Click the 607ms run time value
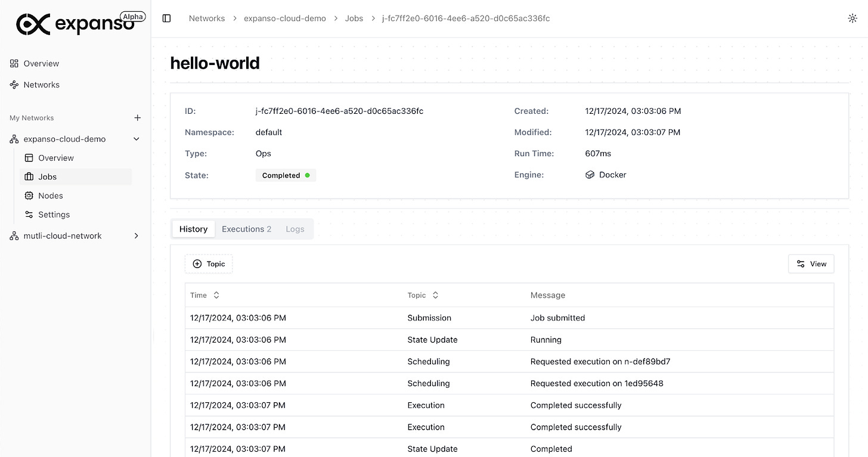The image size is (868, 457). click(598, 153)
